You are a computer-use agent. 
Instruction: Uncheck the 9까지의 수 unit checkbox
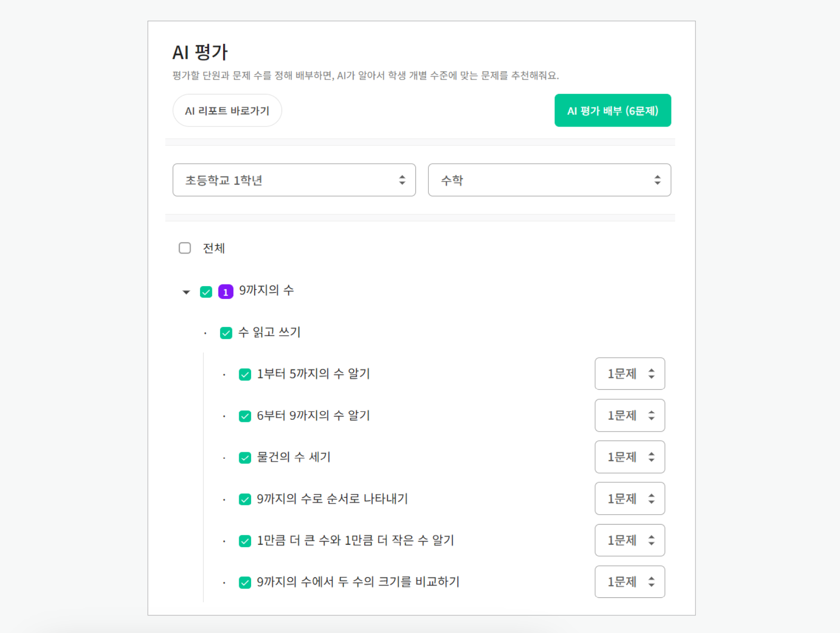pos(206,292)
